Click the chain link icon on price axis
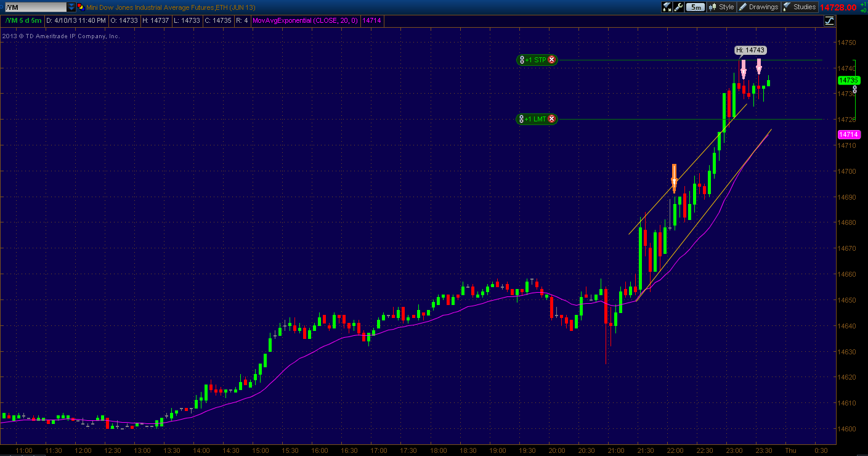This screenshot has height=456, width=868. tap(854, 89)
